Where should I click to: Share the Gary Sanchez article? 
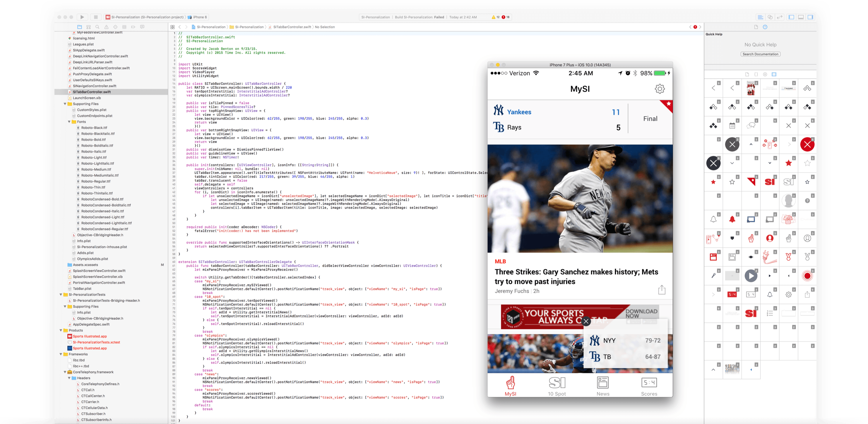[x=662, y=290]
